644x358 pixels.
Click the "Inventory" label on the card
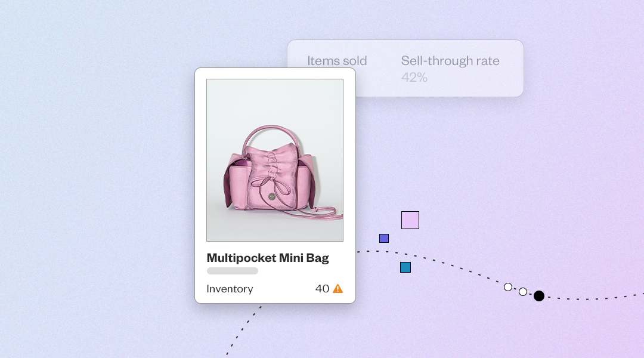point(230,289)
